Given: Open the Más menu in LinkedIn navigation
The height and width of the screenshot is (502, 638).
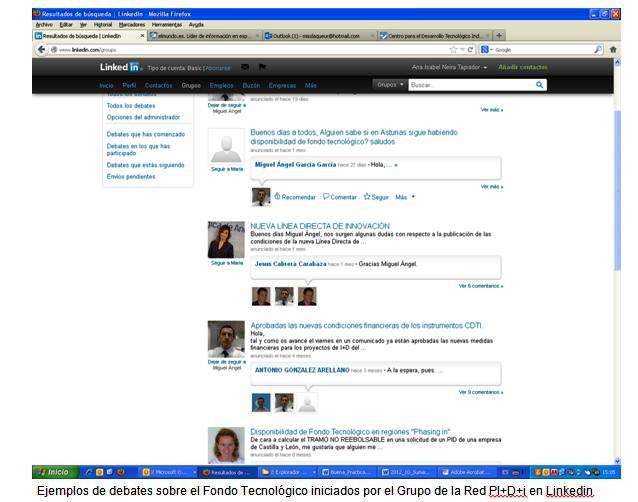Looking at the screenshot, I should click(310, 85).
